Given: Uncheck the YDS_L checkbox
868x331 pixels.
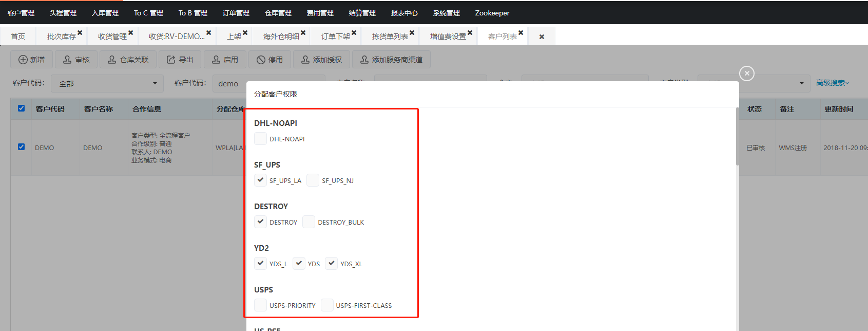Looking at the screenshot, I should pyautogui.click(x=260, y=263).
